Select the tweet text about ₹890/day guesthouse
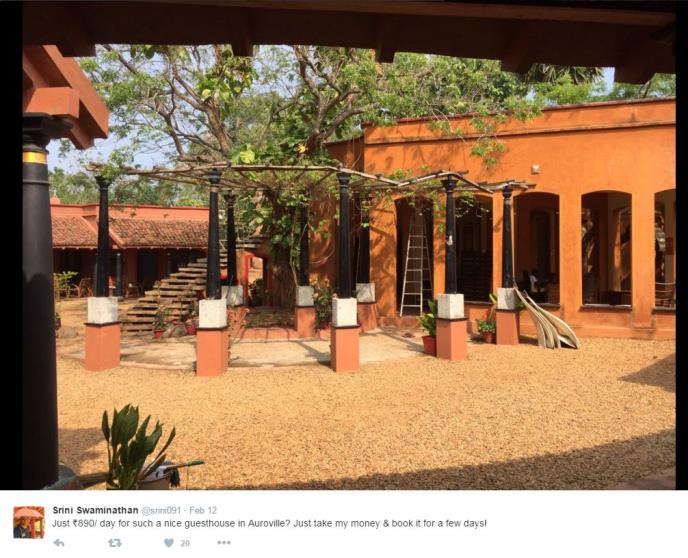The width and height of the screenshot is (688, 558). (x=269, y=524)
